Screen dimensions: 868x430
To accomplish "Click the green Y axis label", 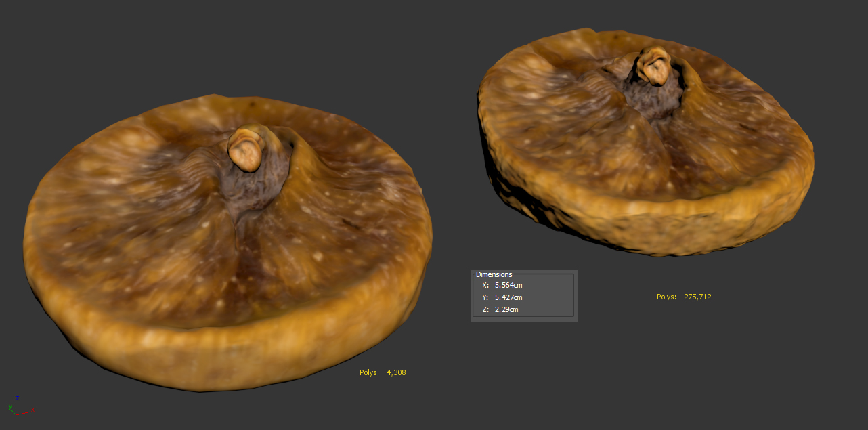I will 10,406.
